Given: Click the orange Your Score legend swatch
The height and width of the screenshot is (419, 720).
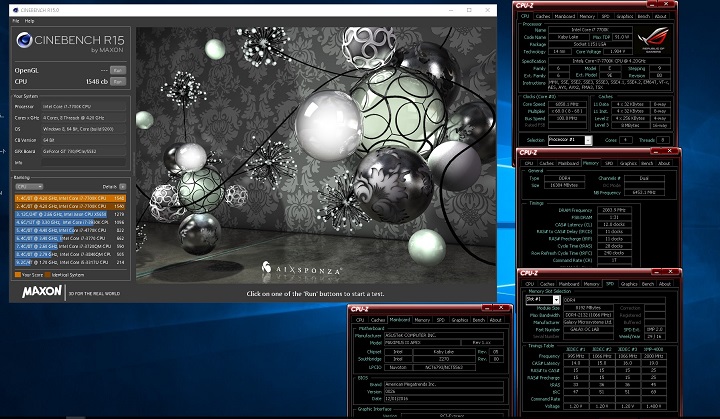Looking at the screenshot, I should [17, 274].
